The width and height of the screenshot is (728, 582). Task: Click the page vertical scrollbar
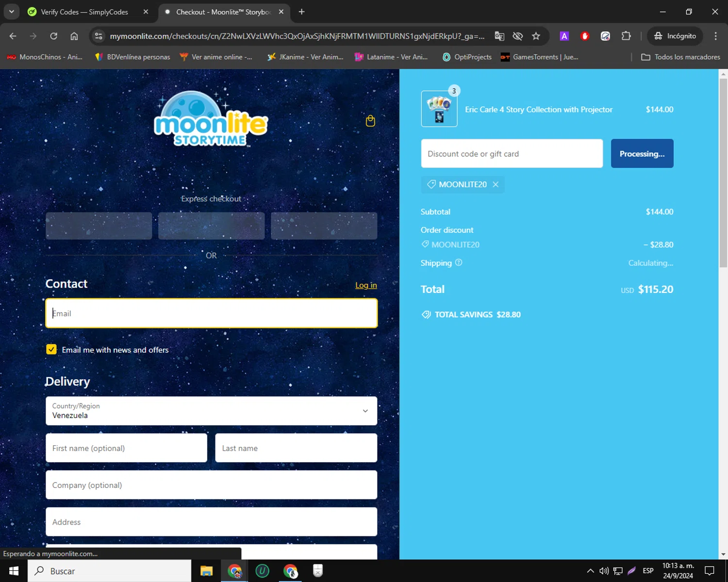tap(723, 173)
